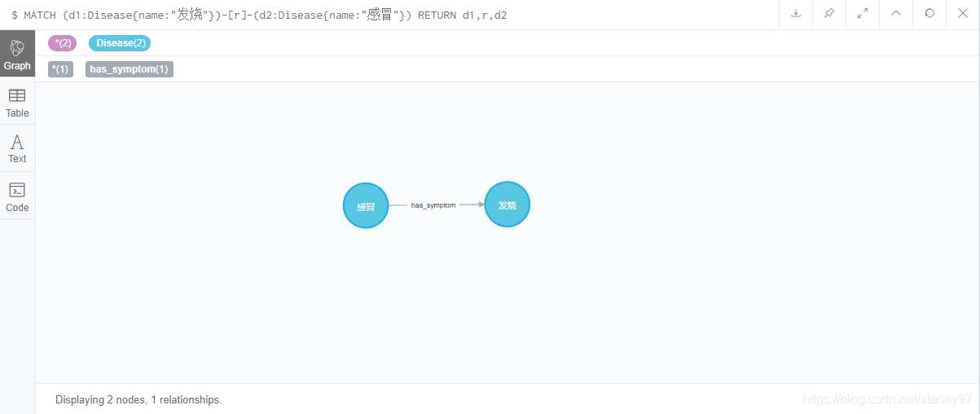Rerun the Cypher query

pos(929,14)
